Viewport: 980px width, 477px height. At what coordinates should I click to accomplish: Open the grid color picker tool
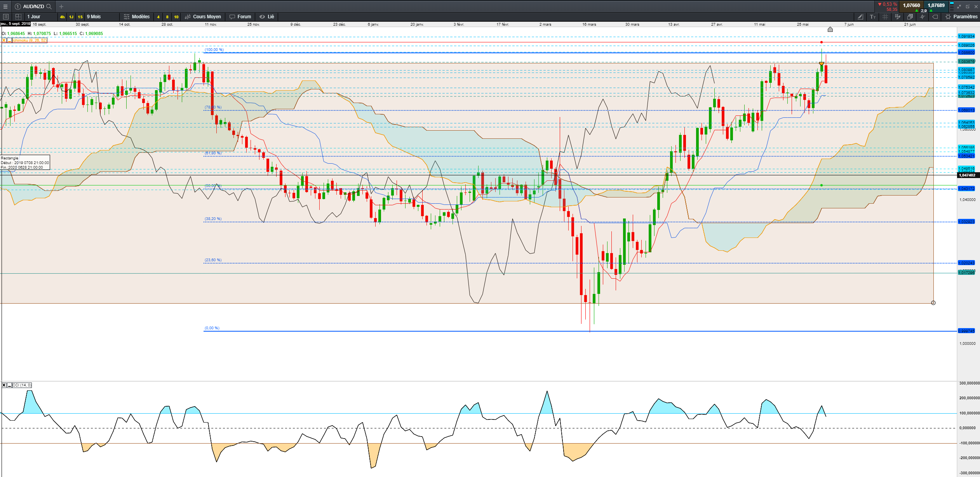pyautogui.click(x=898, y=17)
